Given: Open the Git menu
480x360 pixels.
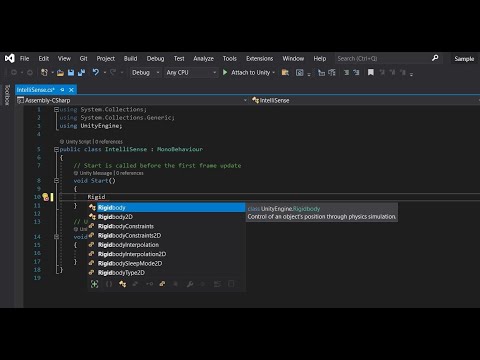Looking at the screenshot, I should (x=83, y=58).
